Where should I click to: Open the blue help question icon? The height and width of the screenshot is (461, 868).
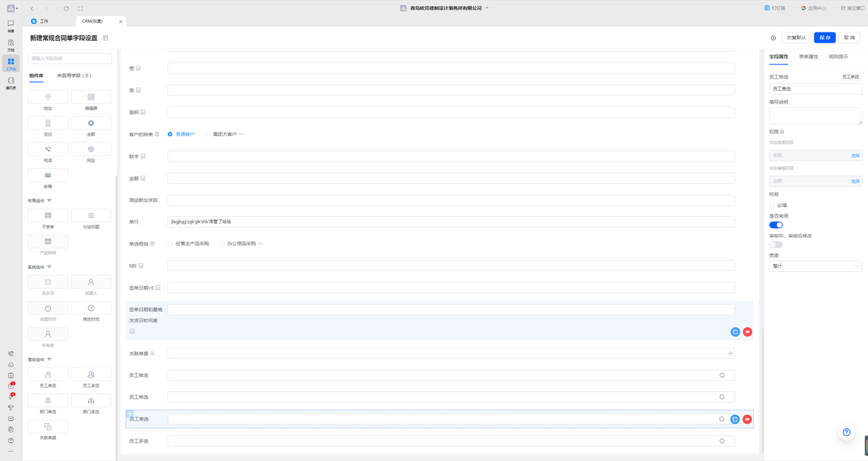click(x=846, y=433)
